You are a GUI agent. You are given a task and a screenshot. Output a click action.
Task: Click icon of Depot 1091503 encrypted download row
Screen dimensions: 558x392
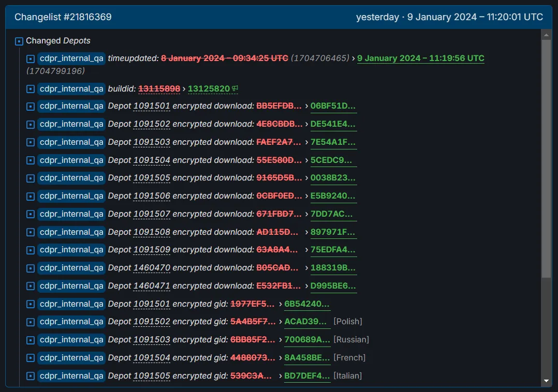click(x=31, y=142)
